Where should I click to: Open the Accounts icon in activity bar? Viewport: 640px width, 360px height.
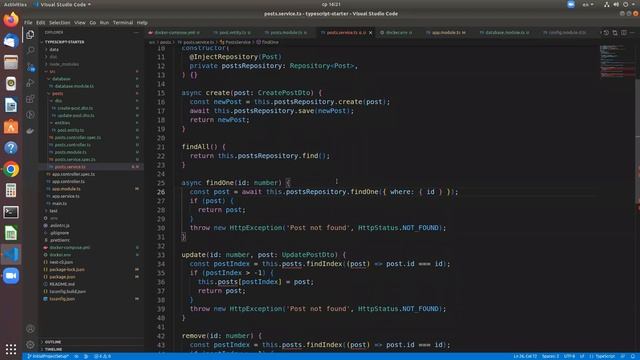coord(30,329)
